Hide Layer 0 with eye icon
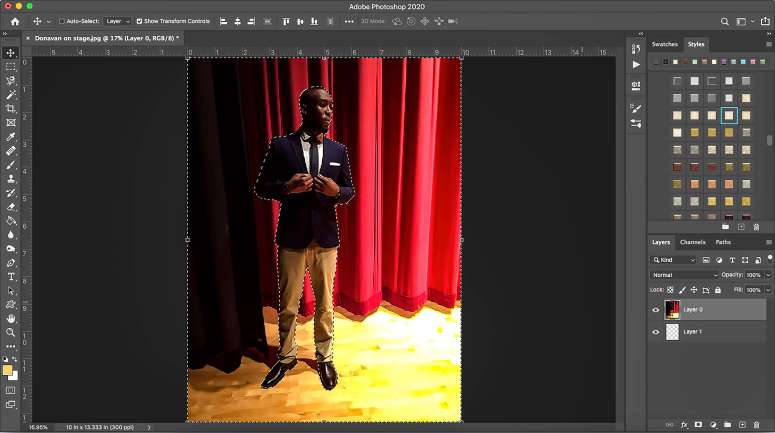The width and height of the screenshot is (775, 433). tap(656, 310)
